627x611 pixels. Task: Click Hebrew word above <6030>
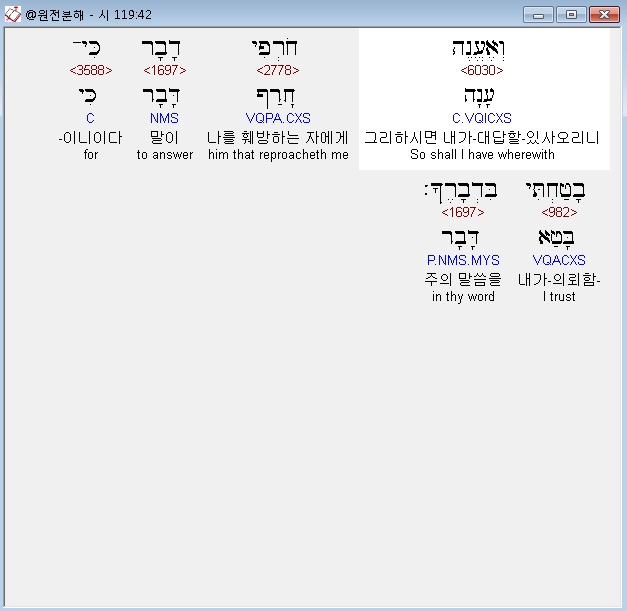(479, 49)
